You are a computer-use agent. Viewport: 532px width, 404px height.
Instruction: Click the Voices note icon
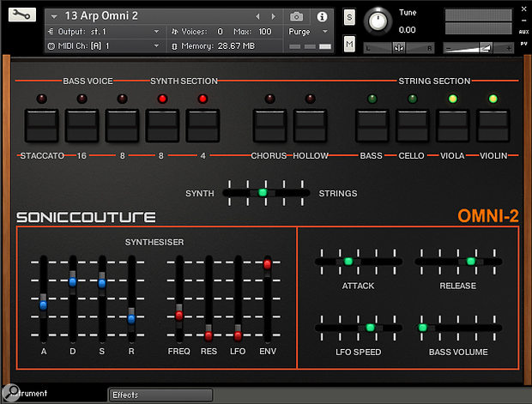(175, 32)
